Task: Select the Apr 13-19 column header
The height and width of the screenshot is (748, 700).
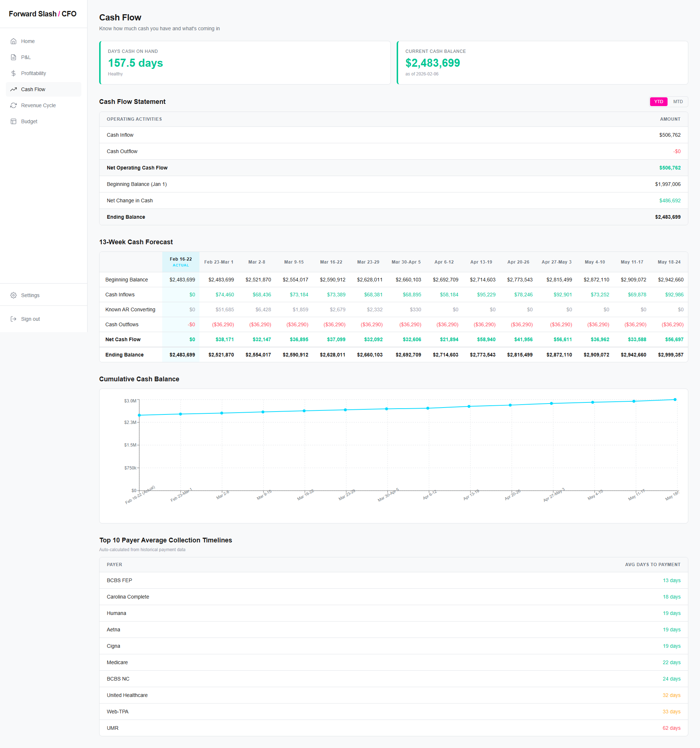Action: [481, 262]
